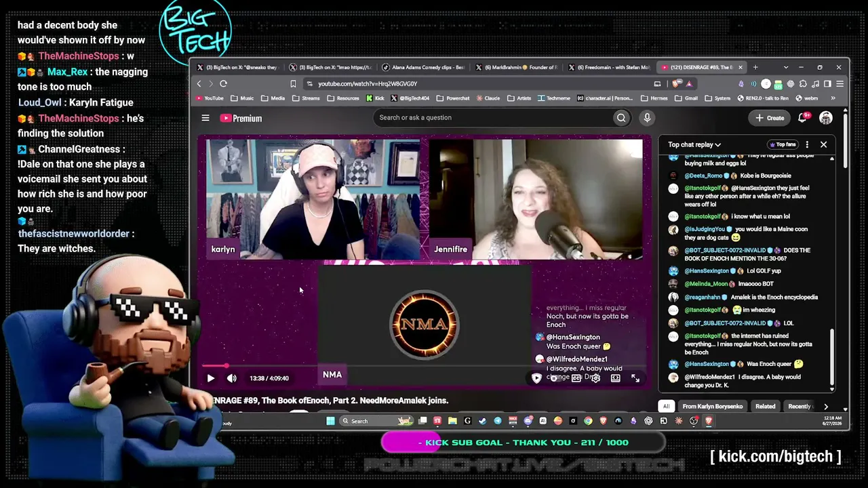Click the Top fans button
The height and width of the screenshot is (488, 868).
pos(782,144)
